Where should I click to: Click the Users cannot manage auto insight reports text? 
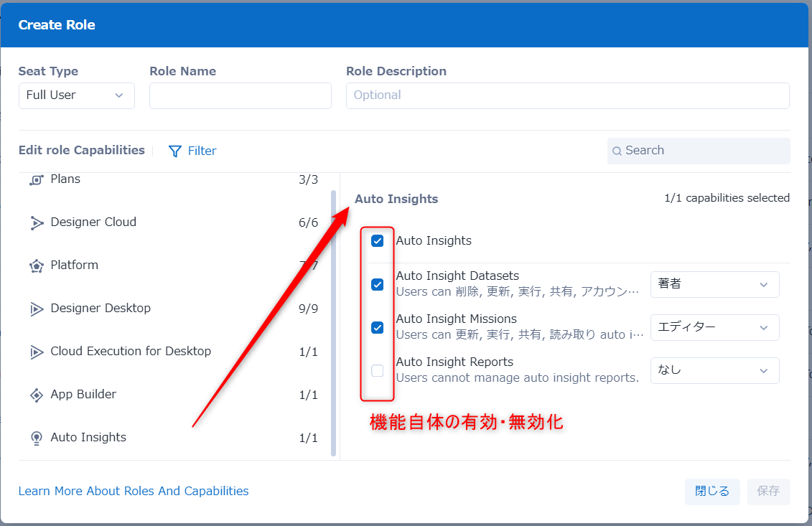[518, 378]
